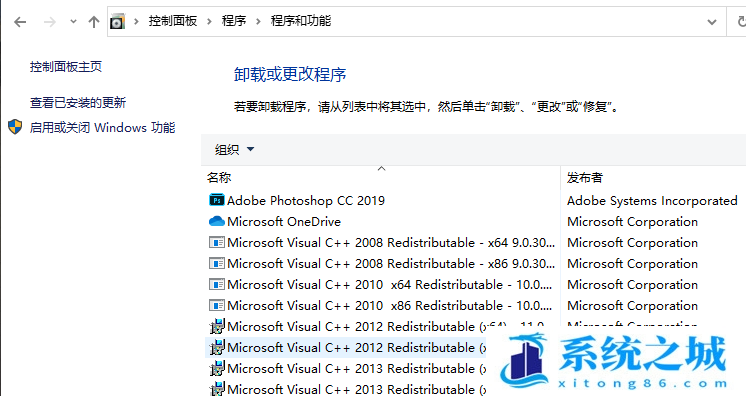This screenshot has width=746, height=396.
Task: Open the recent locations dropdown chevron
Action: tap(73, 22)
